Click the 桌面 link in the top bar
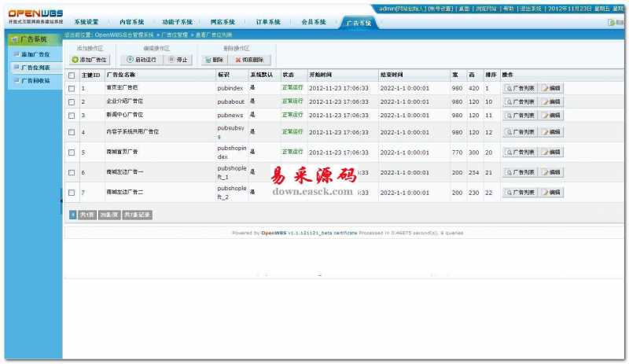The height and width of the screenshot is (364, 629). 464,9
